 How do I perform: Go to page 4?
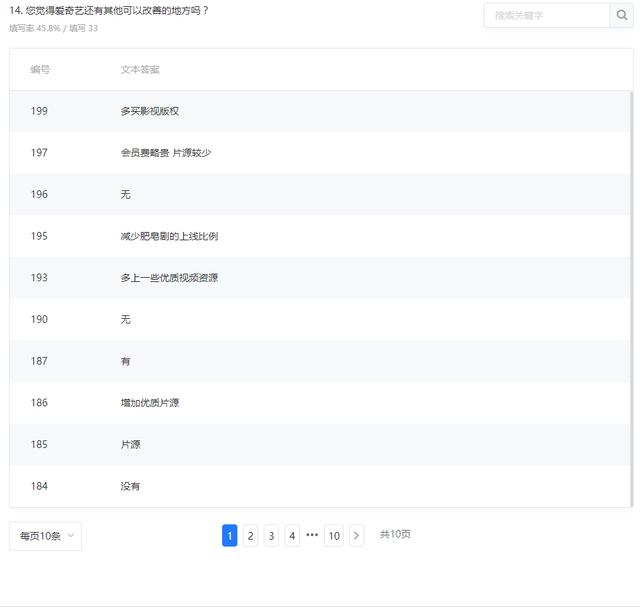[292, 536]
